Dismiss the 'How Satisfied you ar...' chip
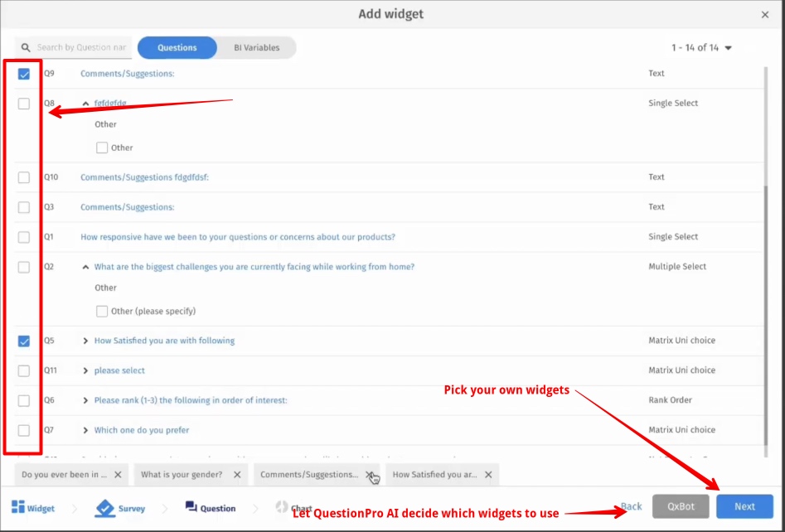785x532 pixels. pos(488,474)
